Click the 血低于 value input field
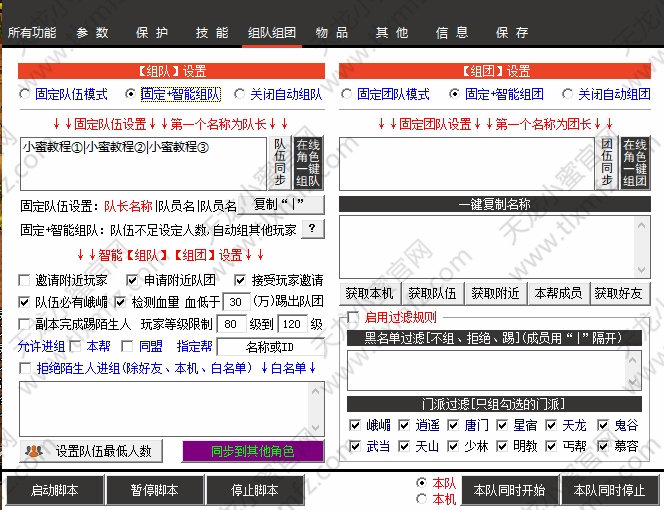The width and height of the screenshot is (664, 510). [236, 302]
